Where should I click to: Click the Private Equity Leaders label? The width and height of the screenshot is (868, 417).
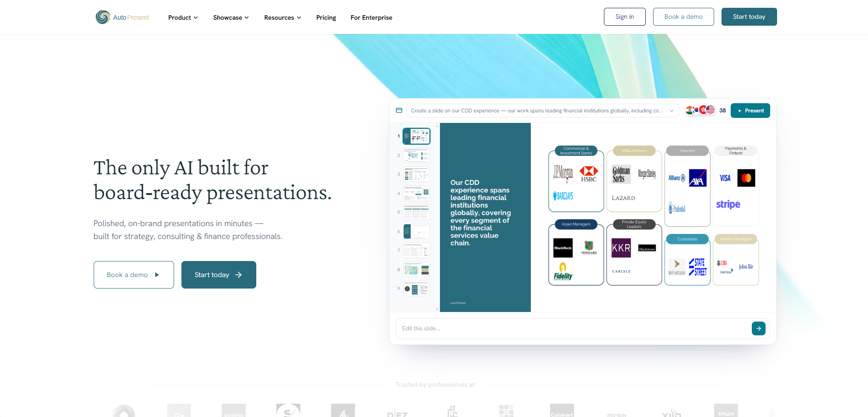(x=634, y=224)
